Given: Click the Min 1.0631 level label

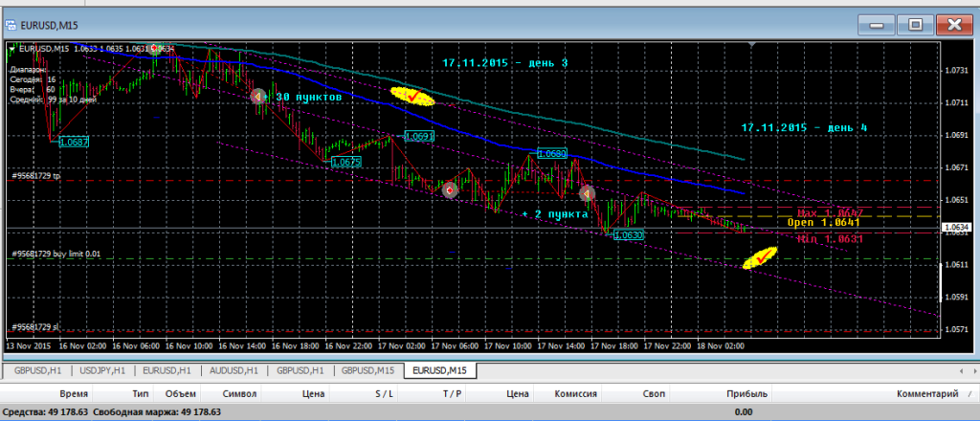Looking at the screenshot, I should [830, 238].
